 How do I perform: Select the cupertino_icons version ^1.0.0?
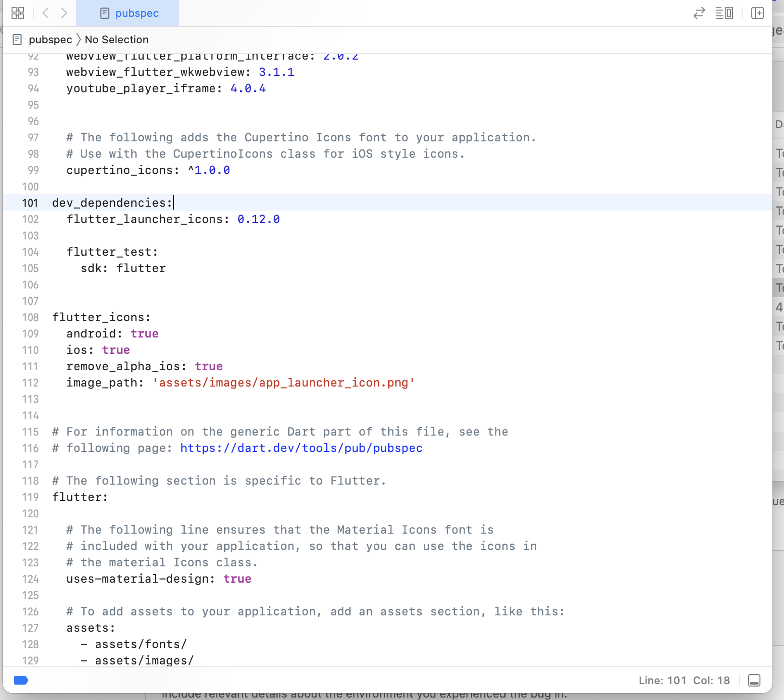pyautogui.click(x=210, y=170)
